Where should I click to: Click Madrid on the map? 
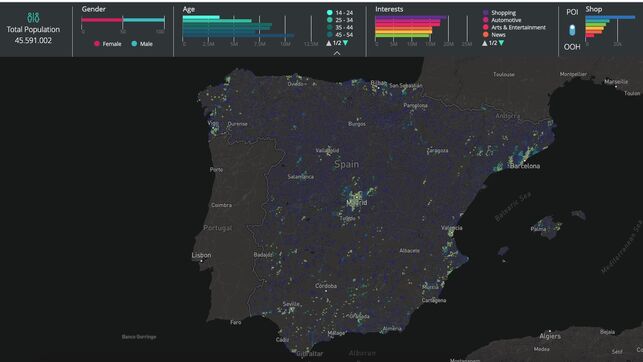click(x=357, y=203)
